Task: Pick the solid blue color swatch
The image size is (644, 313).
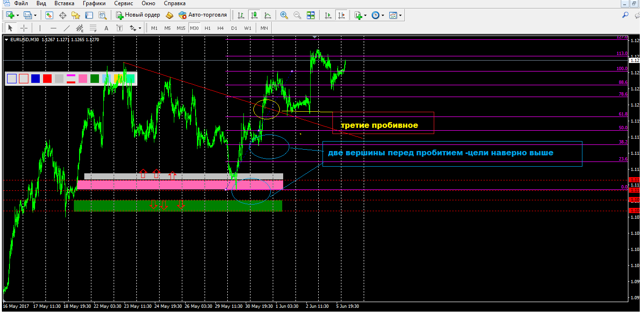Action: pyautogui.click(x=36, y=79)
